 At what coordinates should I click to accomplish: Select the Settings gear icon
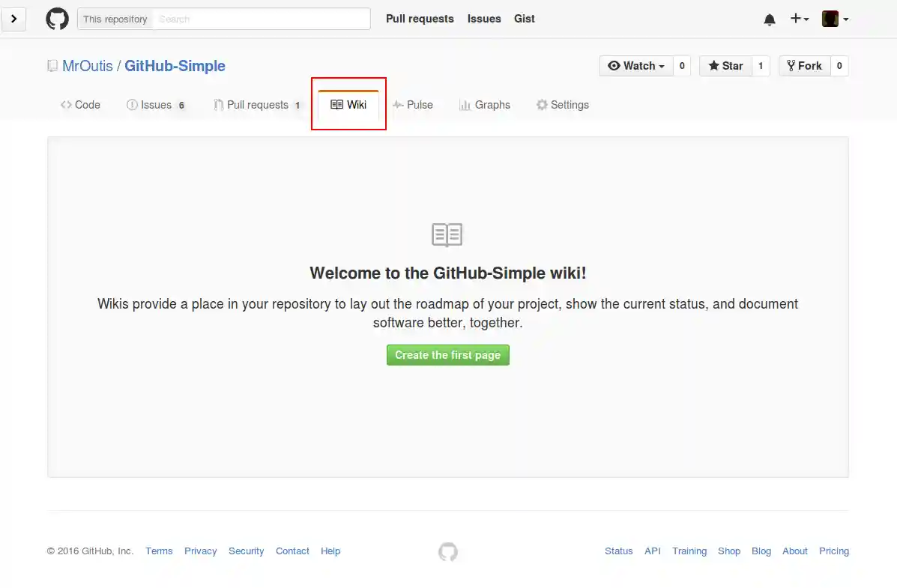click(x=542, y=105)
